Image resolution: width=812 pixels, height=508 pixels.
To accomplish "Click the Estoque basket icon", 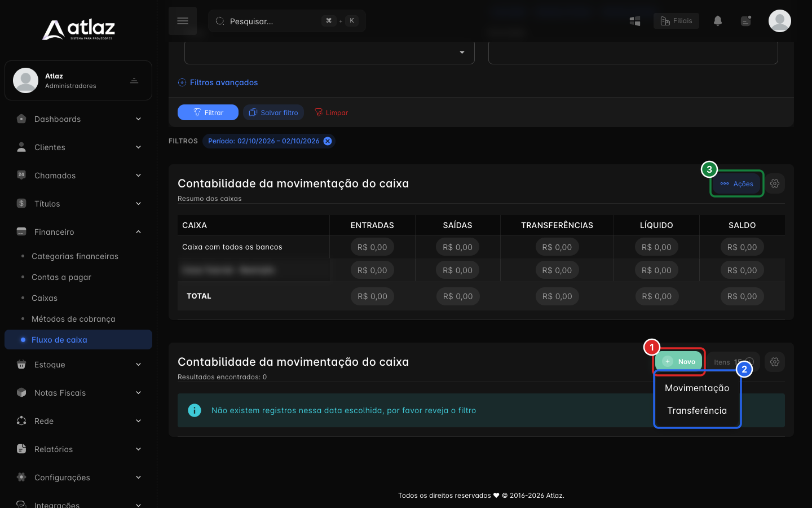I will [x=21, y=364].
